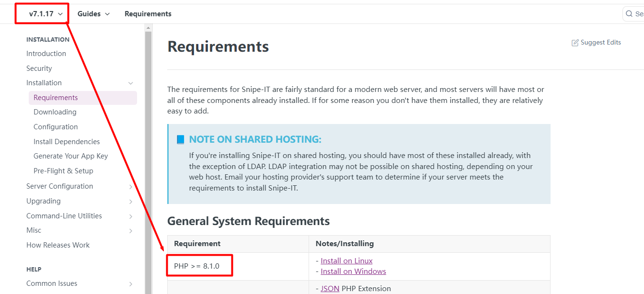Expand the Common Issues chevron
The width and height of the screenshot is (644, 294).
tap(131, 284)
